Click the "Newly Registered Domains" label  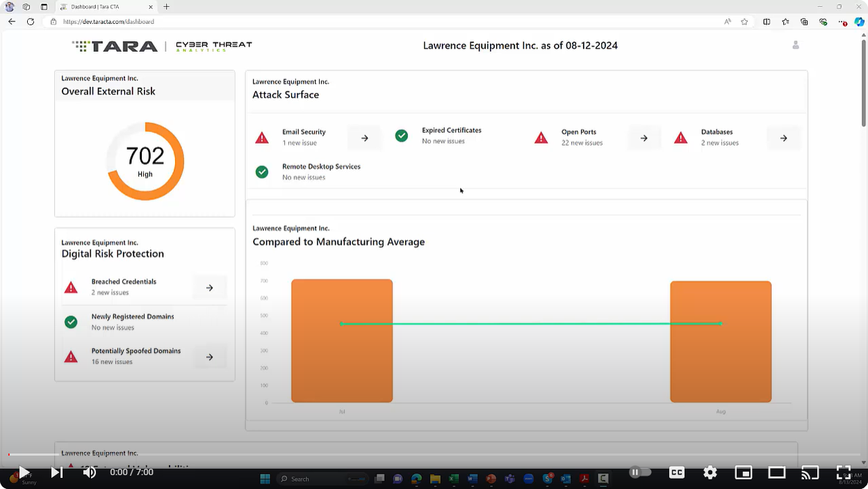coord(133,316)
